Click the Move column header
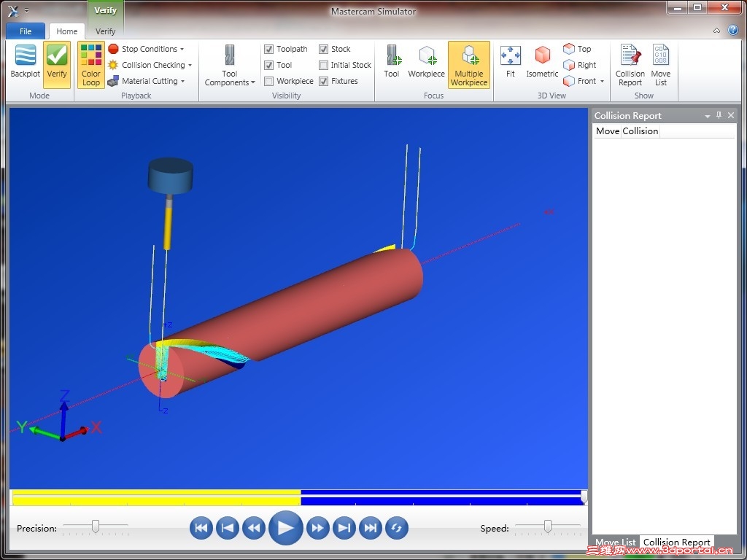The width and height of the screenshot is (747, 560). click(608, 131)
